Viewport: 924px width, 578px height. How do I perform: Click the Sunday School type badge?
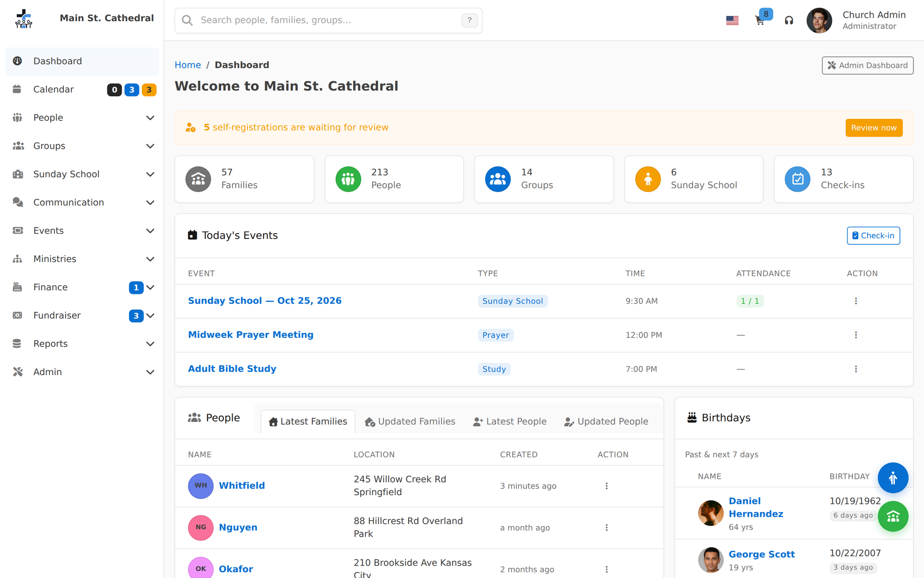pyautogui.click(x=513, y=301)
